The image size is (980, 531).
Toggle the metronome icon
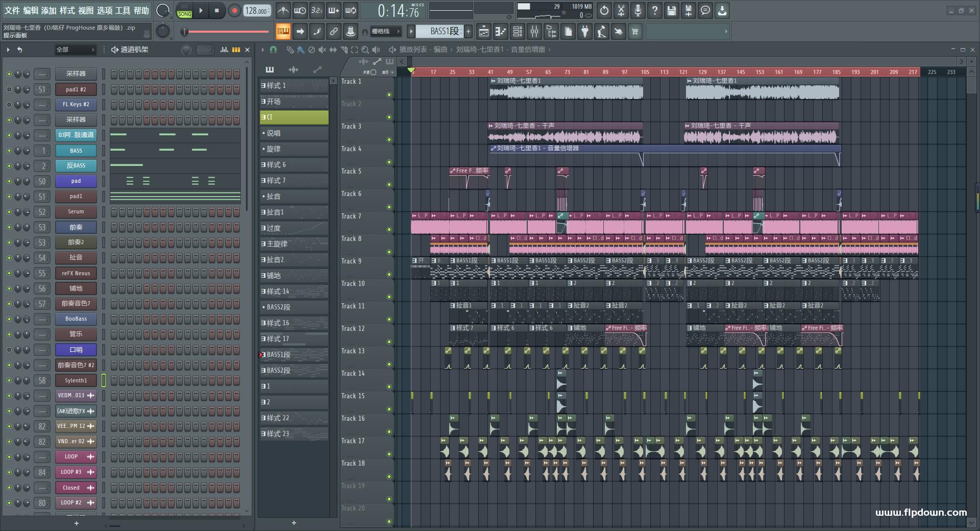283,10
